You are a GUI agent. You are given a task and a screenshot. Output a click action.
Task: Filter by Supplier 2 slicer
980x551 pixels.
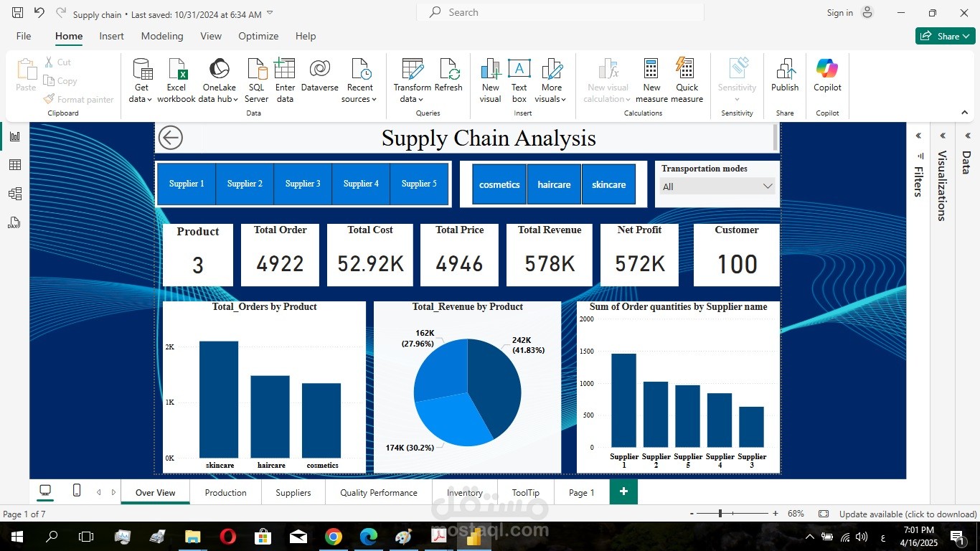pos(245,184)
